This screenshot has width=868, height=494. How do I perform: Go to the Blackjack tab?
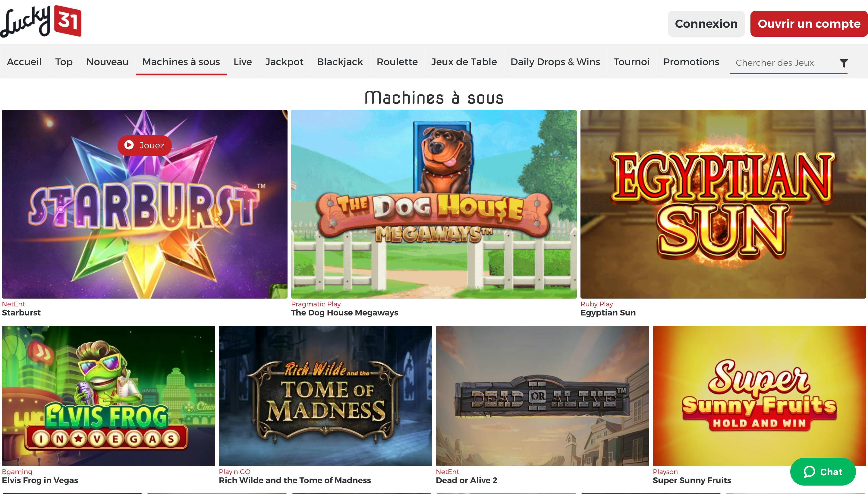340,62
